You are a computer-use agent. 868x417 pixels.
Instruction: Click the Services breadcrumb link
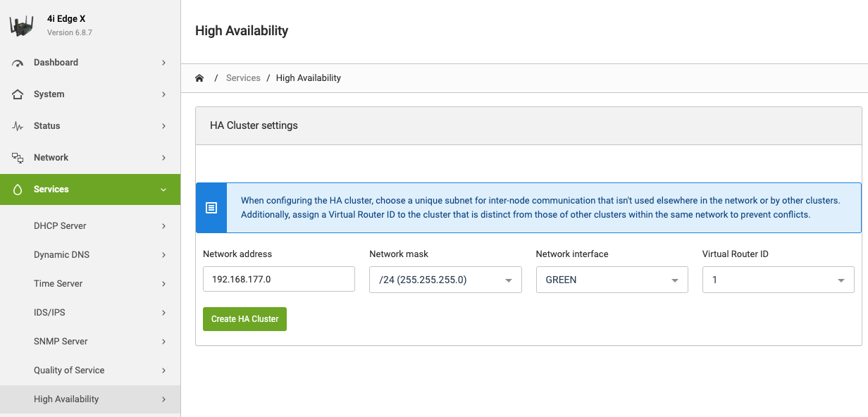[243, 78]
